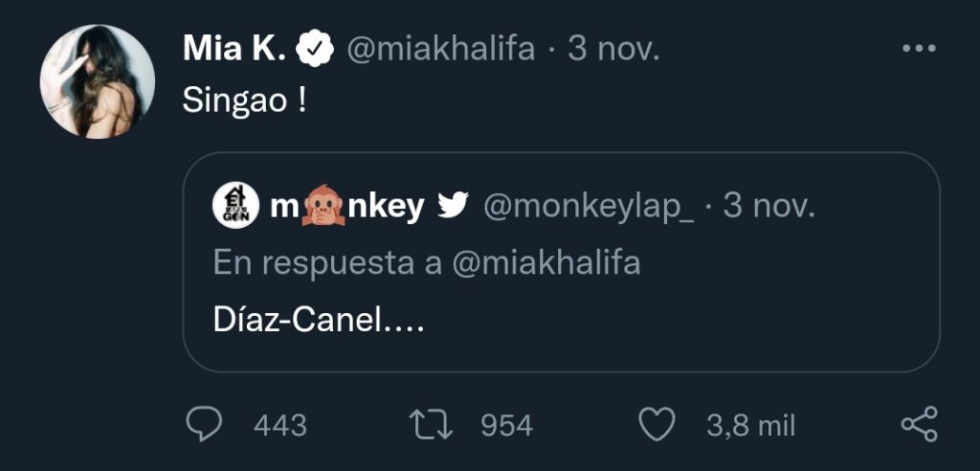Open the three-dot more options menu
980x471 pixels.
(x=919, y=49)
